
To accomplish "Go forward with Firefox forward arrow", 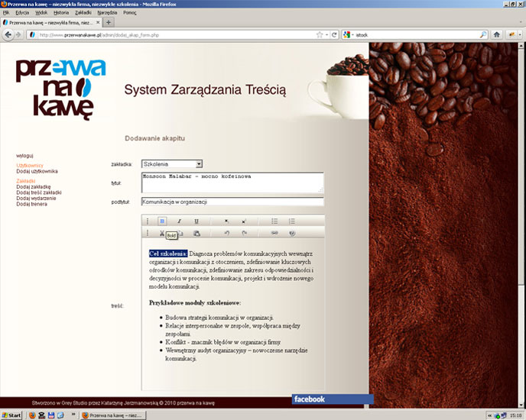I will tap(18, 35).
